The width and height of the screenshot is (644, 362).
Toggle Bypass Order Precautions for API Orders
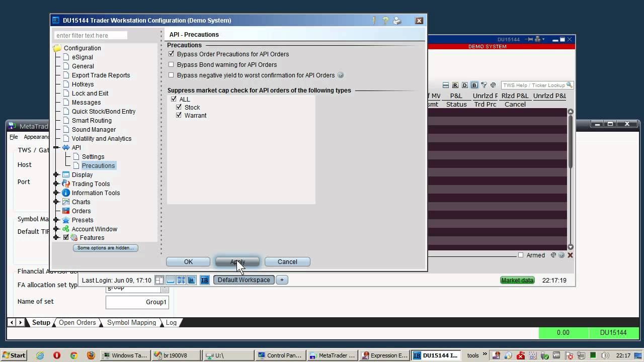(172, 54)
